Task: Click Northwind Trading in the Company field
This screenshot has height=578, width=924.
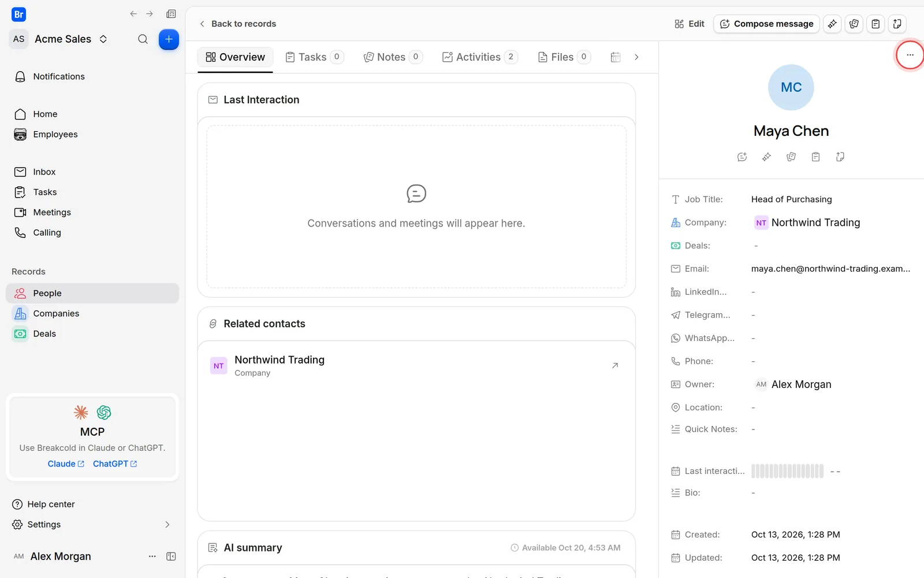Action: pos(807,223)
